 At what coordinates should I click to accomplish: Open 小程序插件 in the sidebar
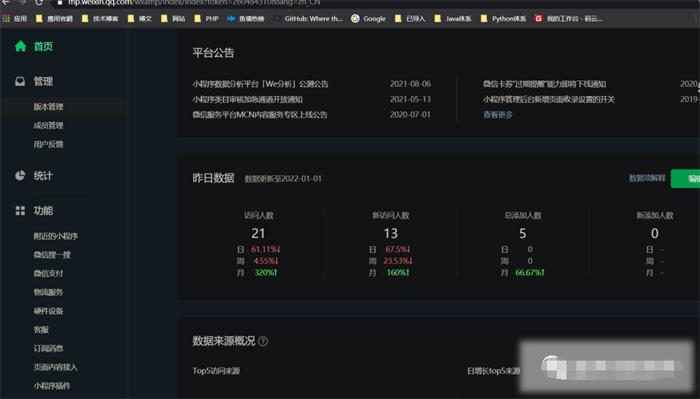tap(52, 385)
